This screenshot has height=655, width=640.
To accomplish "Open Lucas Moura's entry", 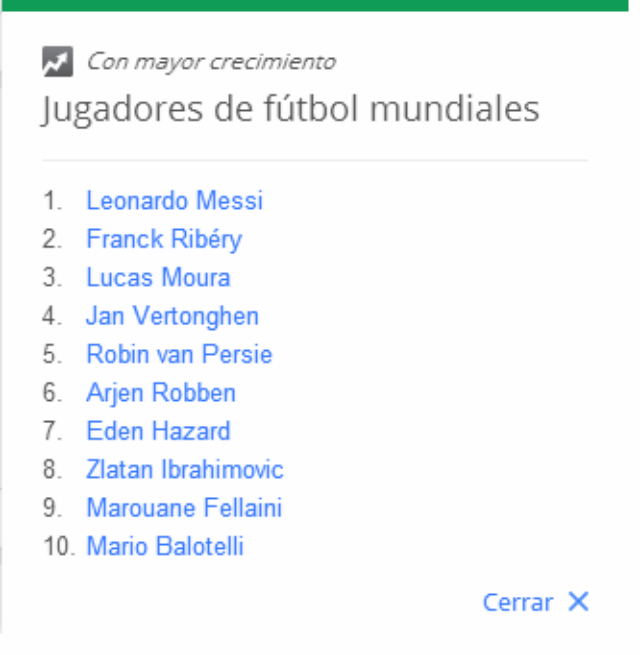I will (158, 278).
